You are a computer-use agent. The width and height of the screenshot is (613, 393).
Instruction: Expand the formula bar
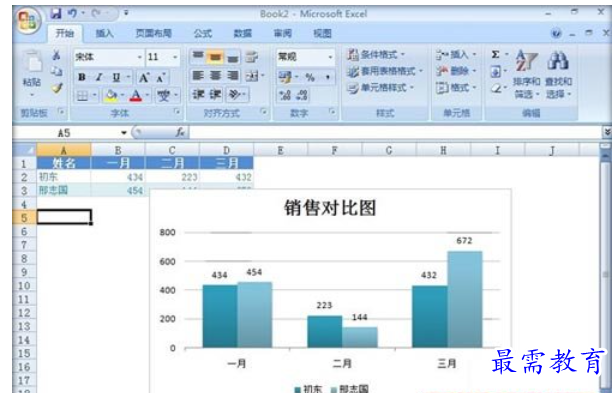607,132
